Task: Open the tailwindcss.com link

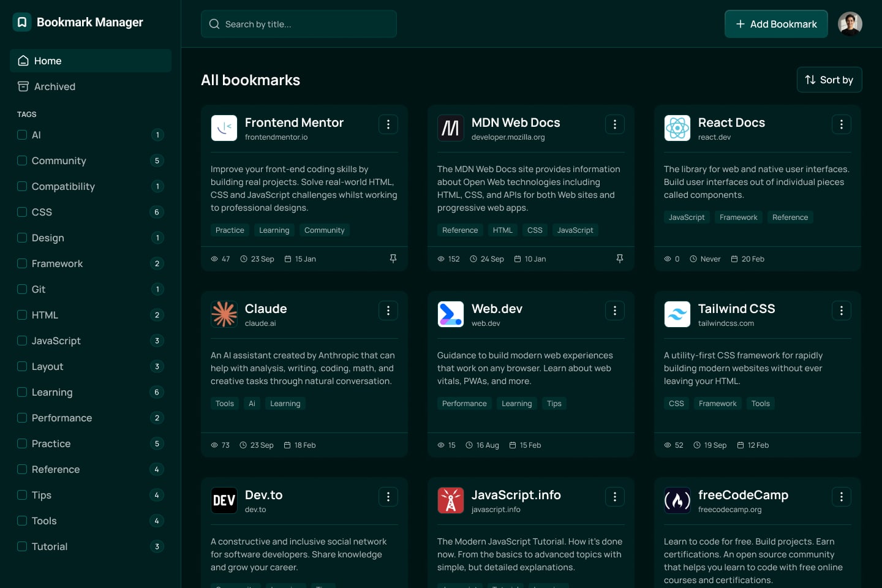Action: pyautogui.click(x=726, y=323)
